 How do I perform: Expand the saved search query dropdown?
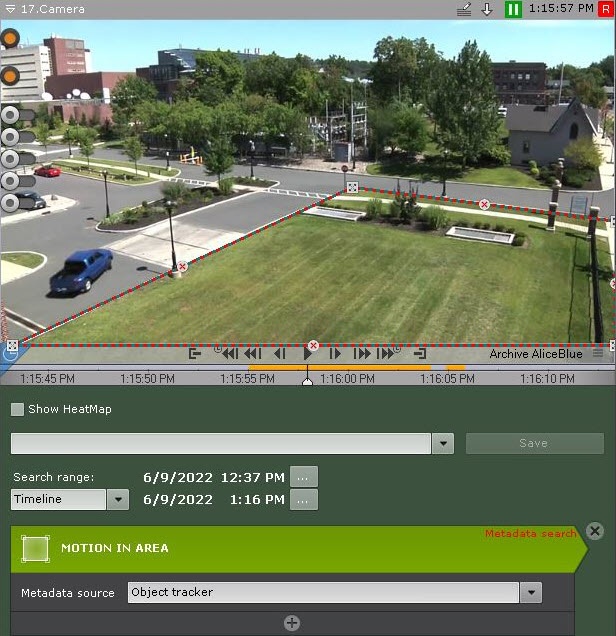[442, 443]
